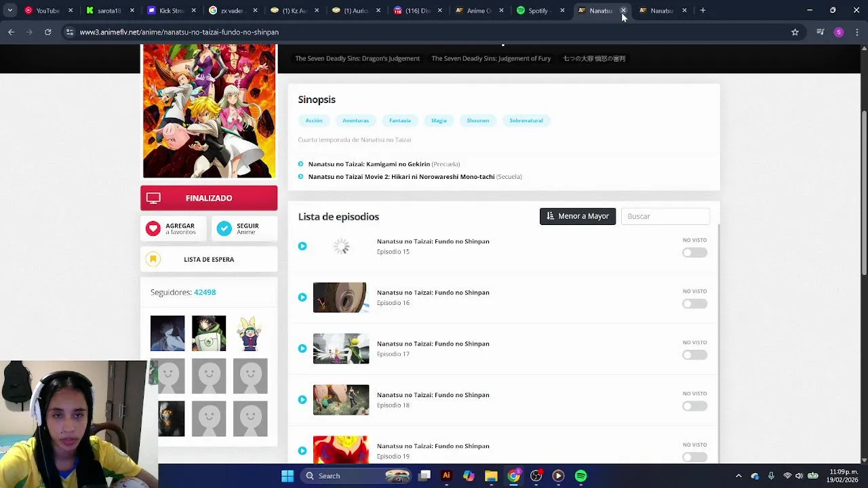Open File Explorer from the taskbar
Image resolution: width=868 pixels, height=488 pixels.
(491, 476)
